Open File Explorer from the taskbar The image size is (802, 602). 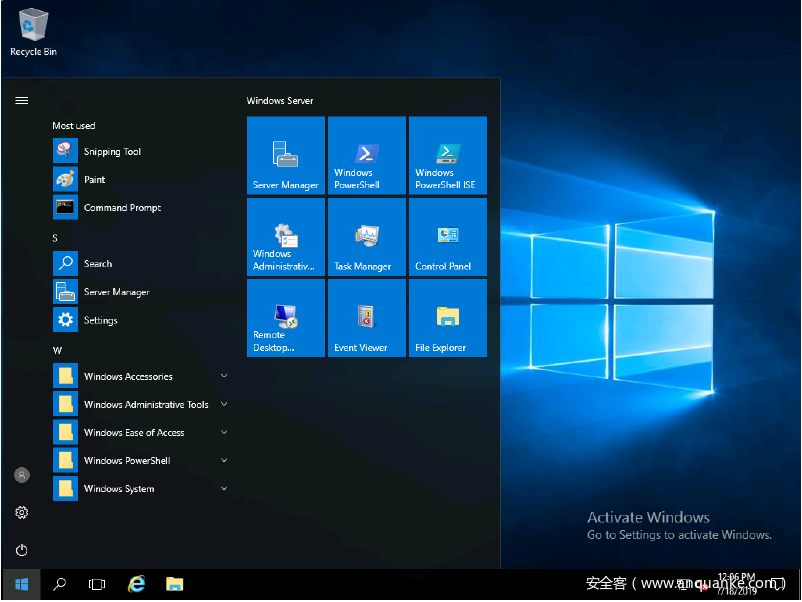(x=174, y=584)
